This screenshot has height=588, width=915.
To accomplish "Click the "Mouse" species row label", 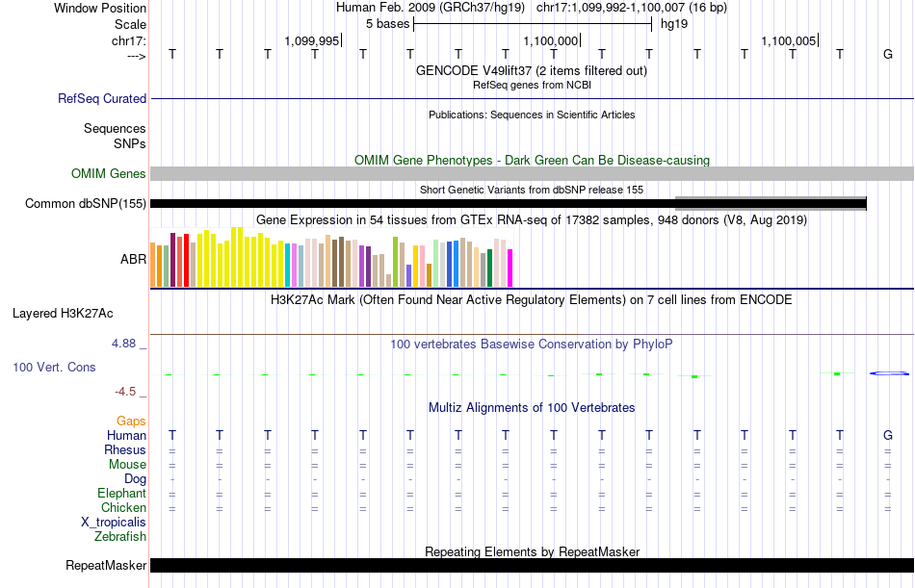I will coord(127,465).
